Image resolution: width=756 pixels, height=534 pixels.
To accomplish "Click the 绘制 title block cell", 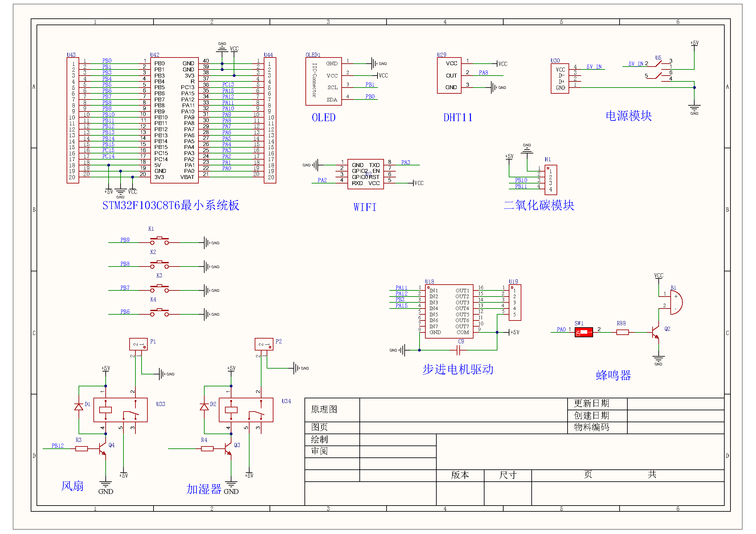I will (x=332, y=440).
